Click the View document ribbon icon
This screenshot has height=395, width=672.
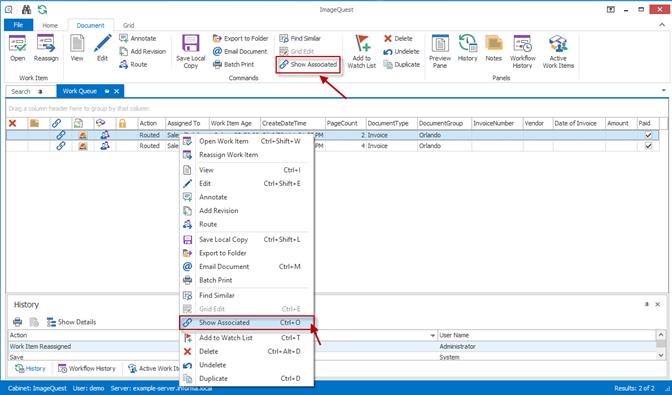click(x=77, y=48)
